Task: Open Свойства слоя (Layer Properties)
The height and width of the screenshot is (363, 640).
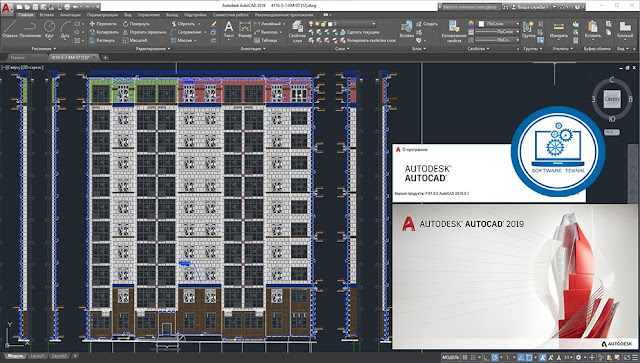Action: pyautogui.click(x=297, y=31)
